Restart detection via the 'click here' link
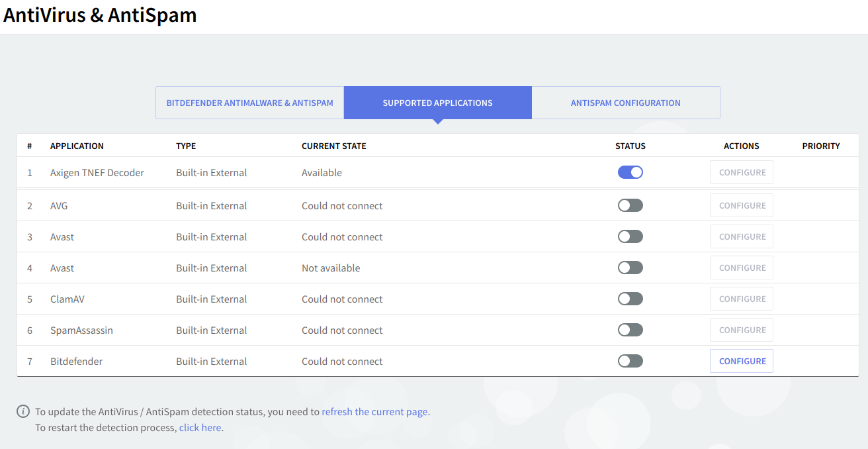 [x=200, y=428]
